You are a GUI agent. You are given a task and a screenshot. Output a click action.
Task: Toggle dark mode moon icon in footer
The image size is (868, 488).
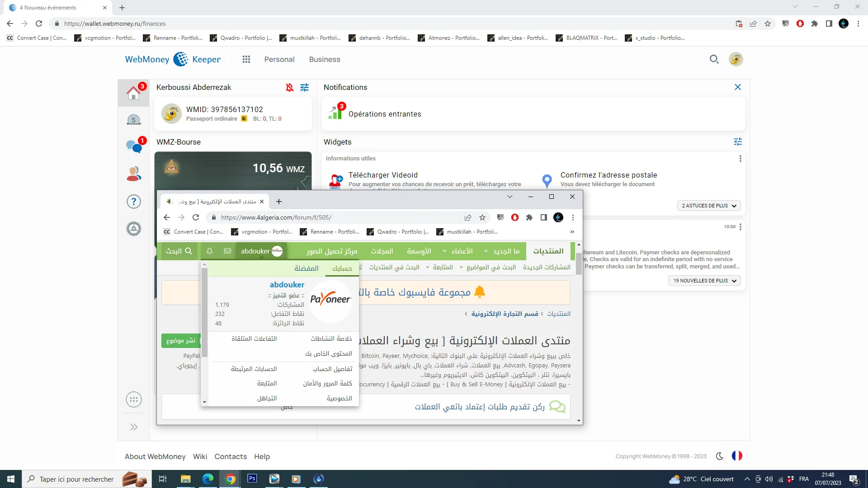(720, 456)
